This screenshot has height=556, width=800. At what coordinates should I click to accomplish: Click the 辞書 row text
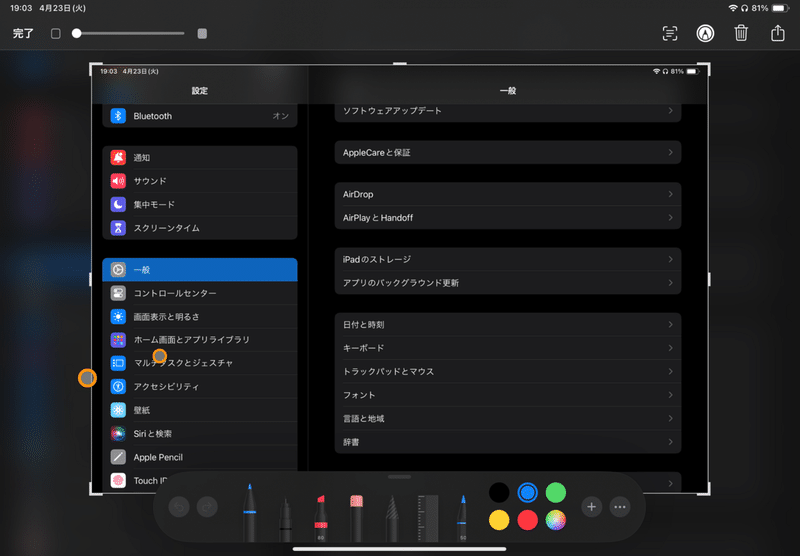pos(351,442)
